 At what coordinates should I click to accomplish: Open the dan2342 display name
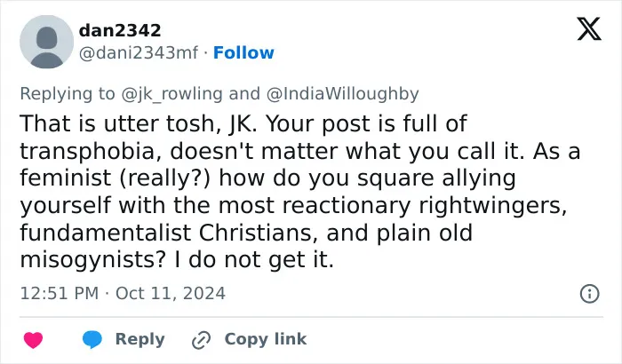coord(120,30)
